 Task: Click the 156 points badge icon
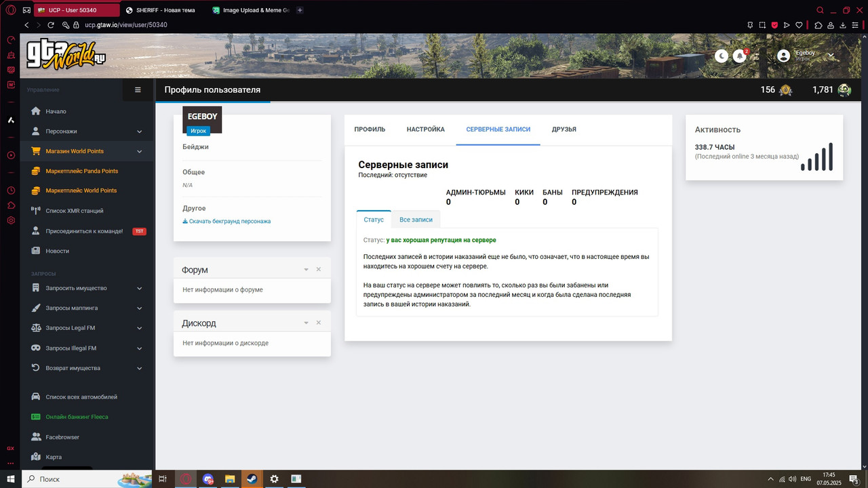point(785,89)
